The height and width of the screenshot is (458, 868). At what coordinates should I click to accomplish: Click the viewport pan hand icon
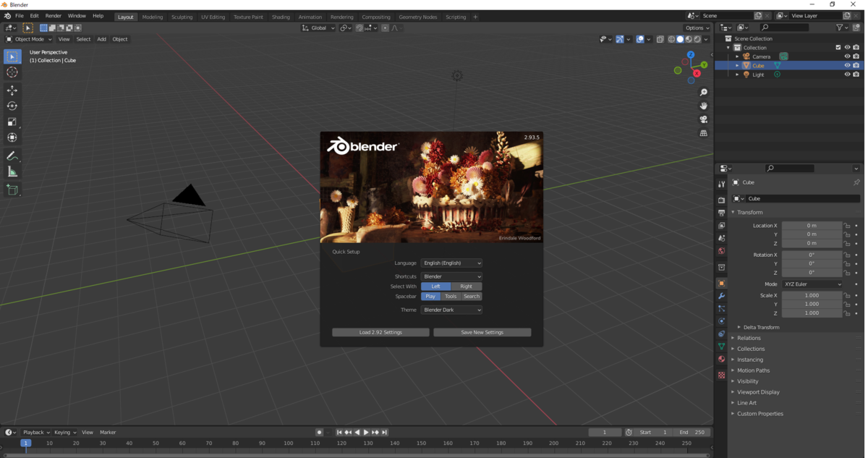(x=704, y=106)
